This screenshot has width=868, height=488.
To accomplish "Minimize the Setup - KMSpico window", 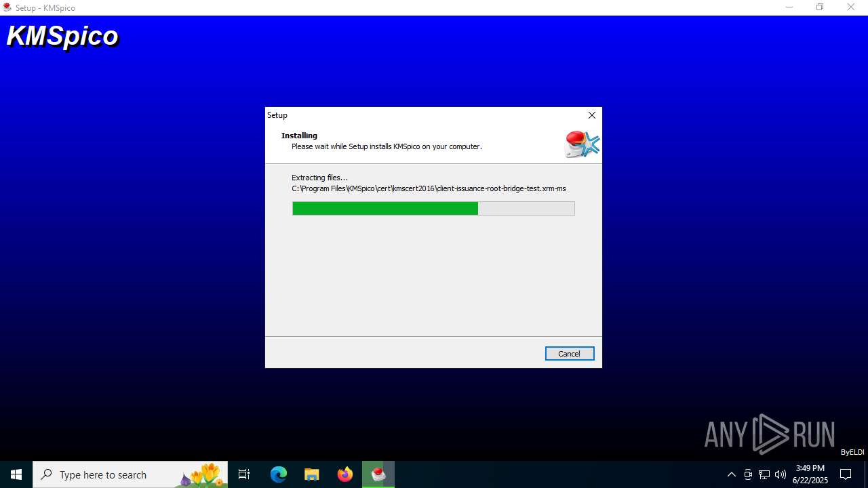I will [789, 7].
